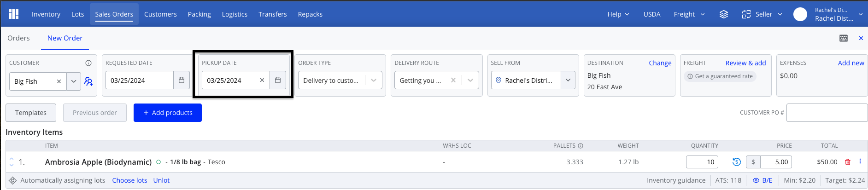Expand the Help dropdown
This screenshot has height=190, width=868.
click(x=618, y=14)
